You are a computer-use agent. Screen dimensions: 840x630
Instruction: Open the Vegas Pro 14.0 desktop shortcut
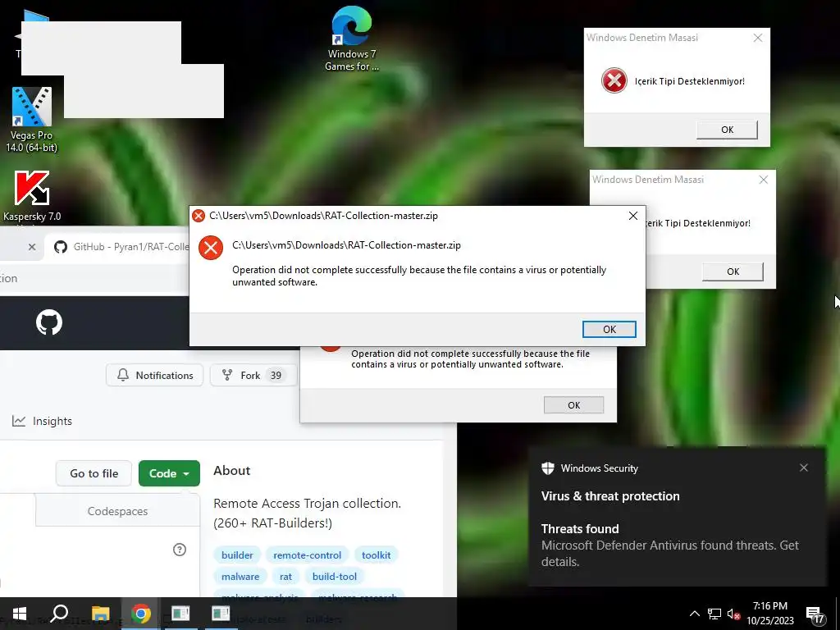tap(32, 120)
